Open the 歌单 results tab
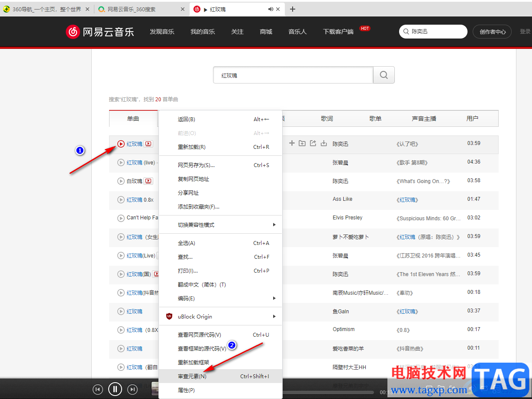This screenshot has height=399, width=532. tap(375, 119)
